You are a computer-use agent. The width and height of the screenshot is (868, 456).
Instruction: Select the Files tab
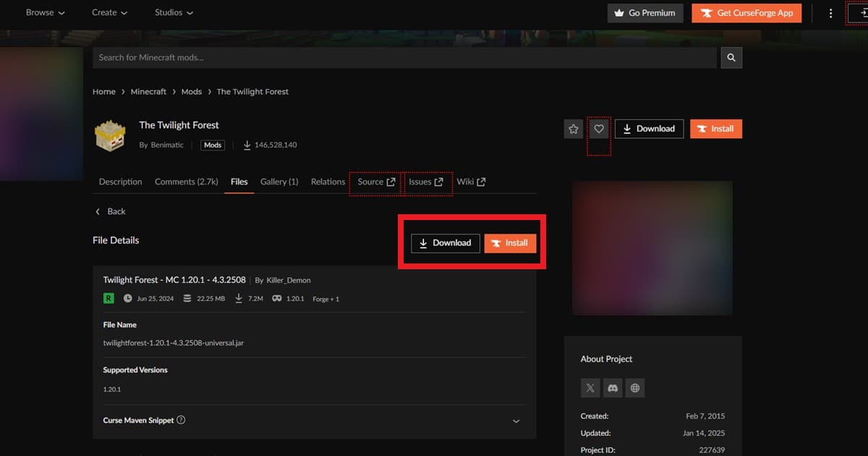pyautogui.click(x=239, y=182)
